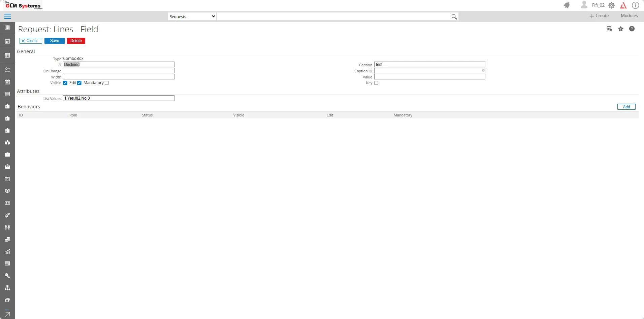Open the help question mark icon
The image size is (644, 319).
tap(632, 29)
